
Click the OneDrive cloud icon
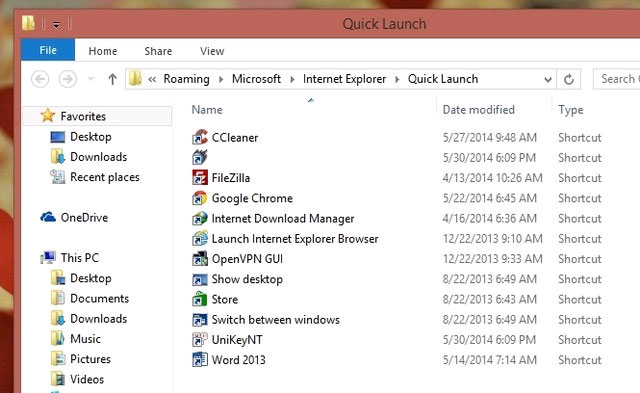click(x=48, y=217)
